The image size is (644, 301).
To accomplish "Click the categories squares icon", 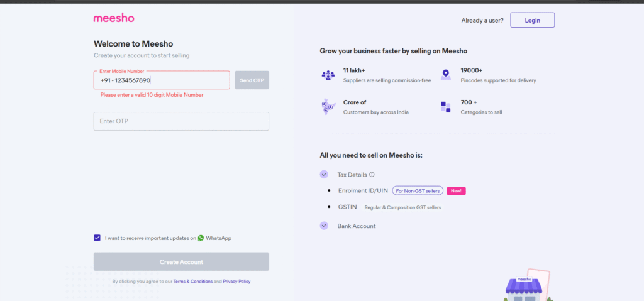I will [445, 107].
